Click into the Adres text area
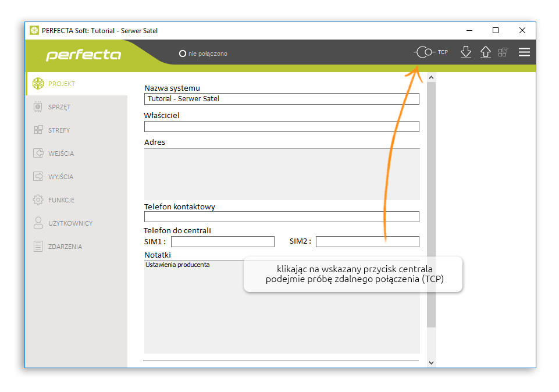Viewport: 559px width, 392px height. (282, 174)
